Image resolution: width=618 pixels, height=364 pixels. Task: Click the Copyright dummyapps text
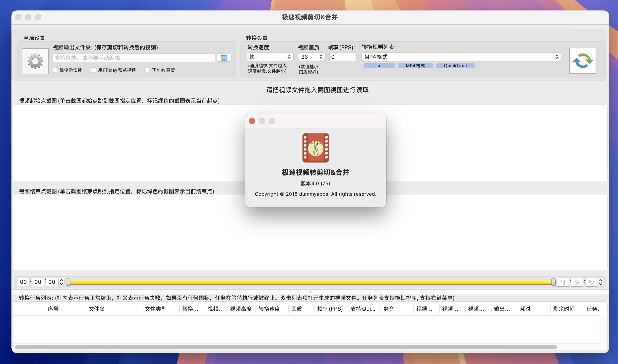(x=315, y=194)
